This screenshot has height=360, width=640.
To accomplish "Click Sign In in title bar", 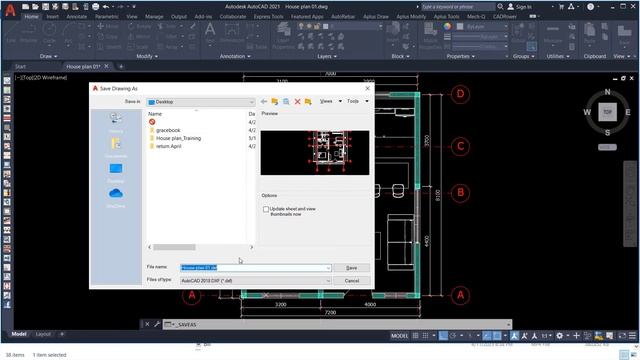I will click(520, 7).
